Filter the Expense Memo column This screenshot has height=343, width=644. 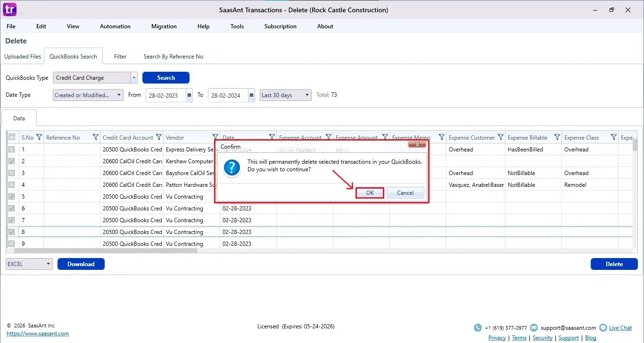(x=442, y=137)
